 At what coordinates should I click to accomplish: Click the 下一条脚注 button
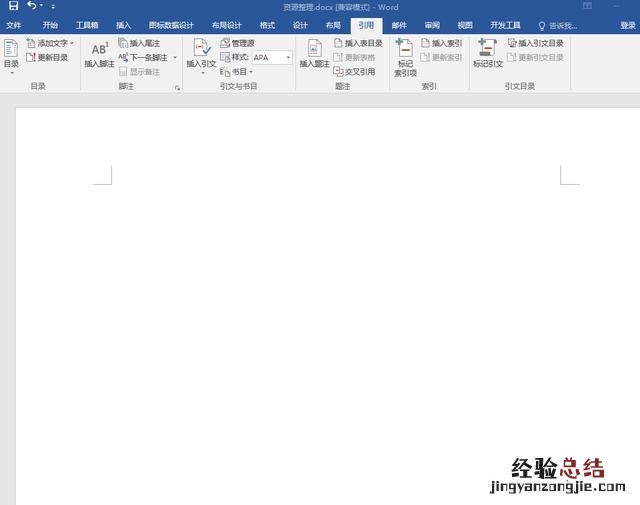143,58
